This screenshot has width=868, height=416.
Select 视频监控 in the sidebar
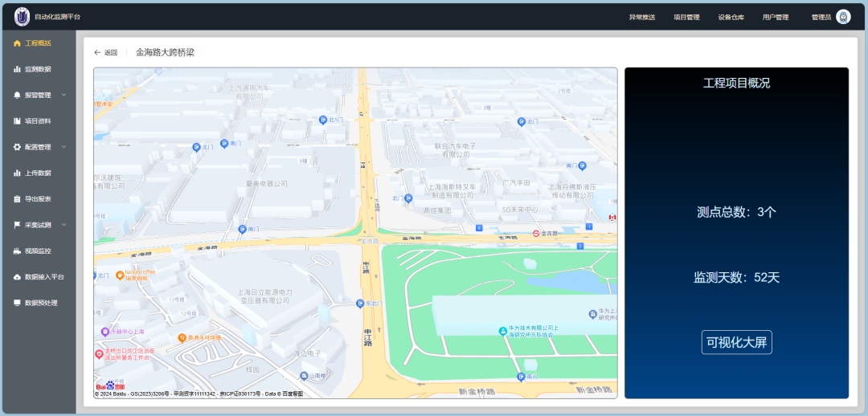click(38, 251)
